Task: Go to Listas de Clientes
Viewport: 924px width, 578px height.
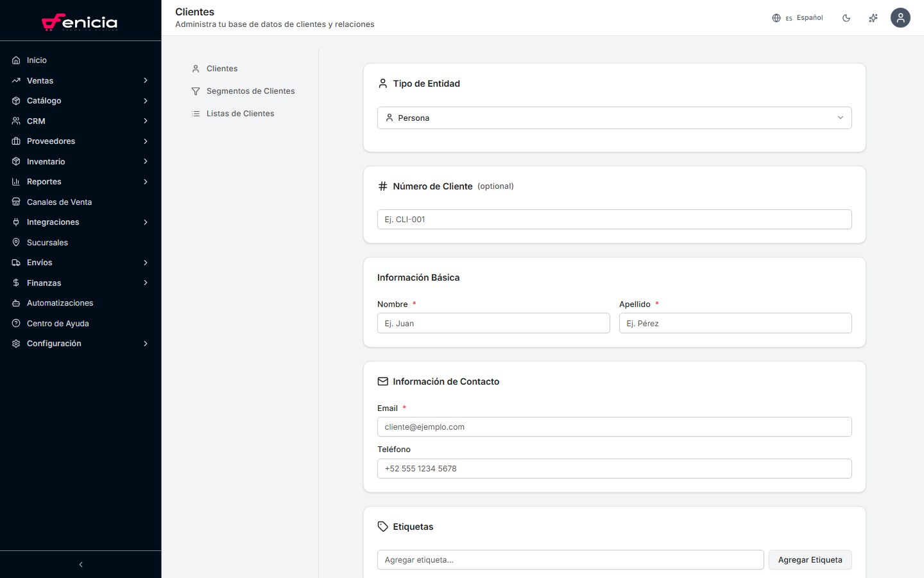Action: click(x=240, y=114)
